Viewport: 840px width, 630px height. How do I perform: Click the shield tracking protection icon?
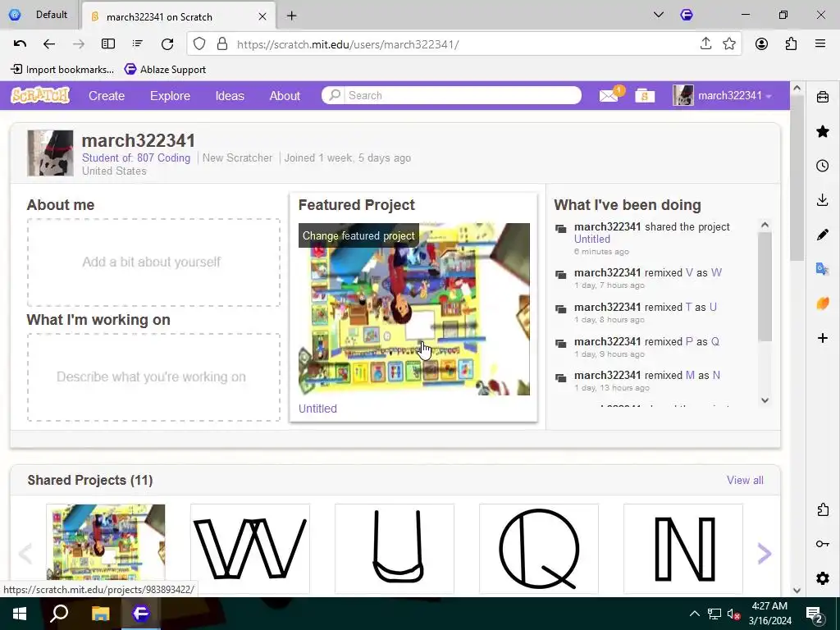(199, 44)
